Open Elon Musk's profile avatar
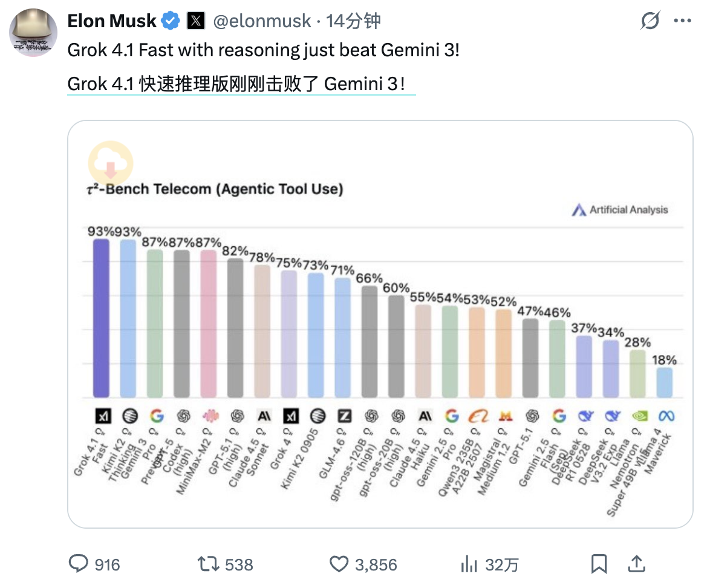Screen dimensions: 710x588 pyautogui.click(x=33, y=33)
